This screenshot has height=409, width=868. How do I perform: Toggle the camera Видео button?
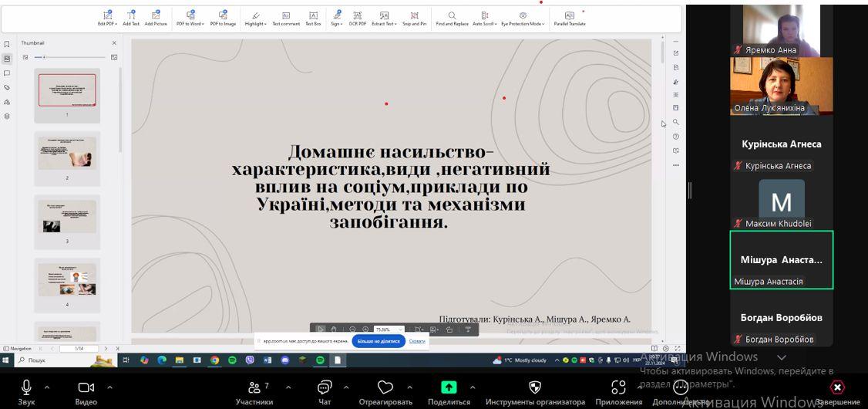(x=86, y=390)
